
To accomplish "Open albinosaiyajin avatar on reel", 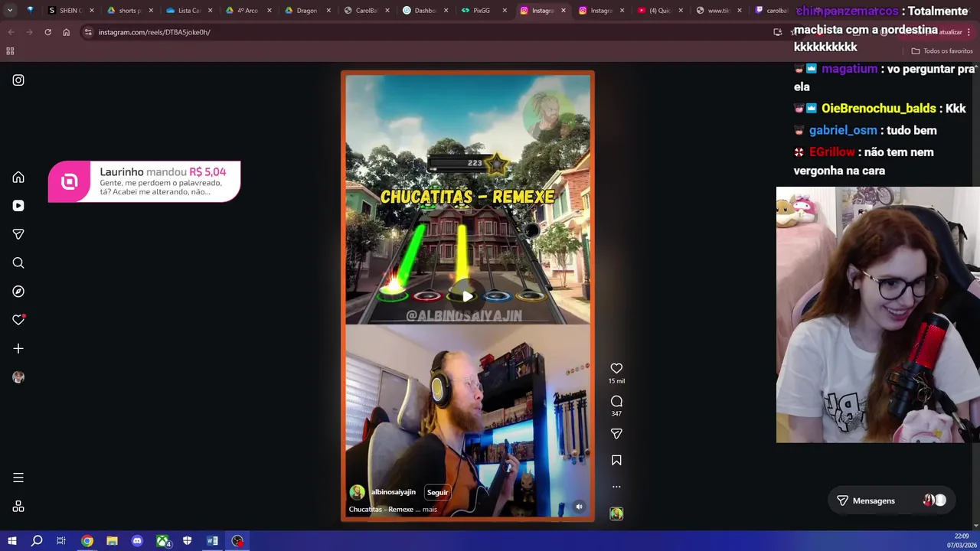I will point(357,492).
